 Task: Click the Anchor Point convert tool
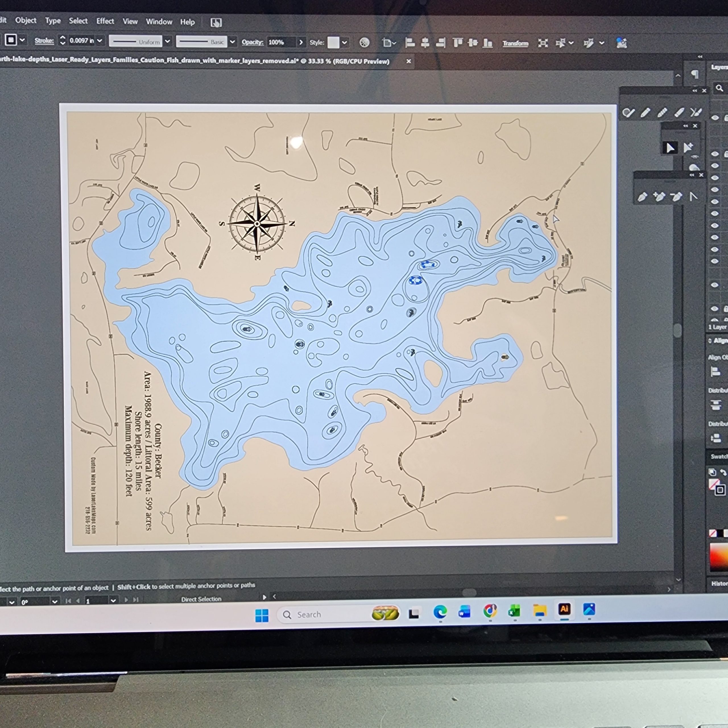[693, 197]
